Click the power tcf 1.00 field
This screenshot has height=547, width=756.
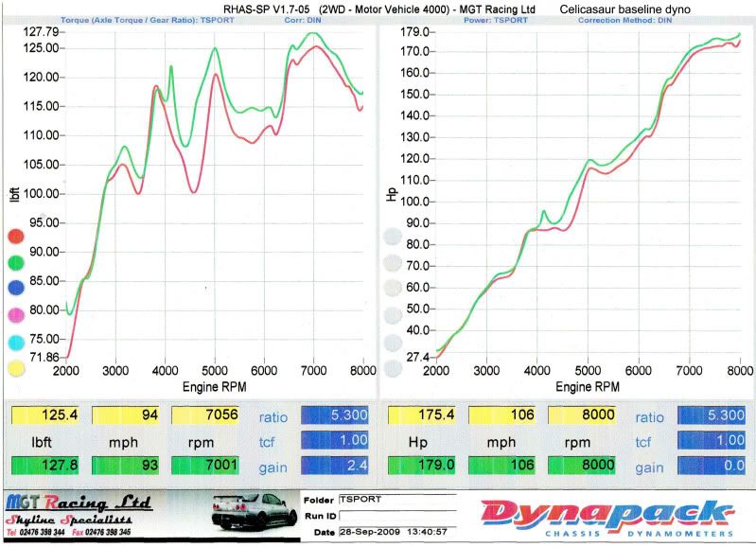point(712,440)
